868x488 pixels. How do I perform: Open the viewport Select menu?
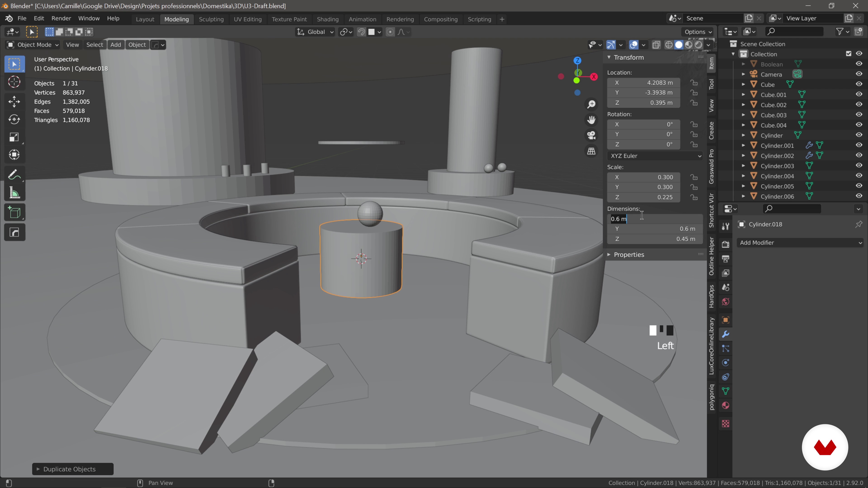coord(95,45)
